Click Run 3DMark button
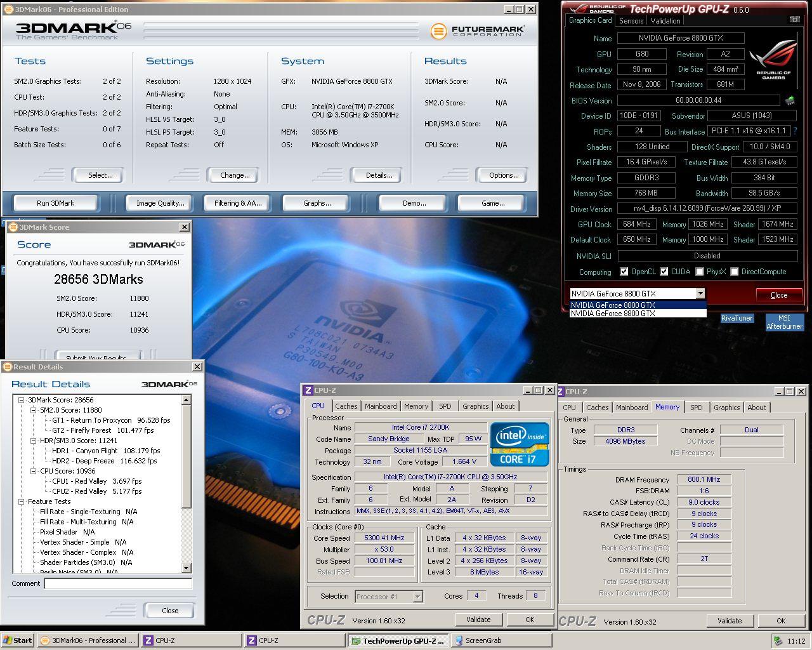 click(55, 203)
